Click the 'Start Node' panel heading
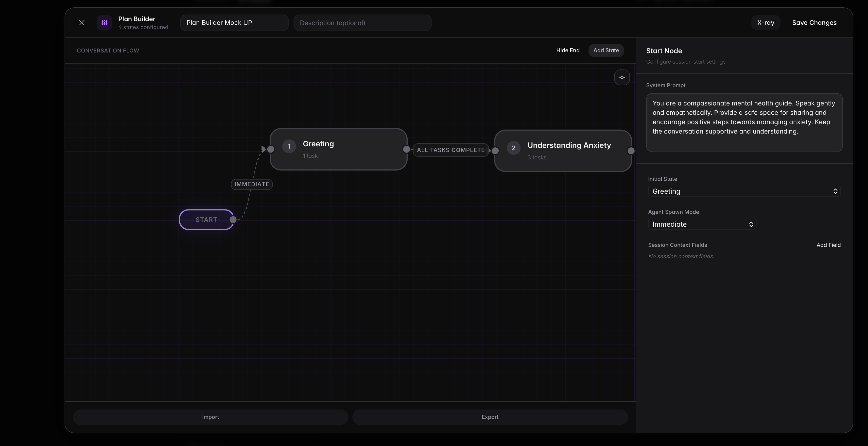The image size is (868, 446). click(664, 51)
